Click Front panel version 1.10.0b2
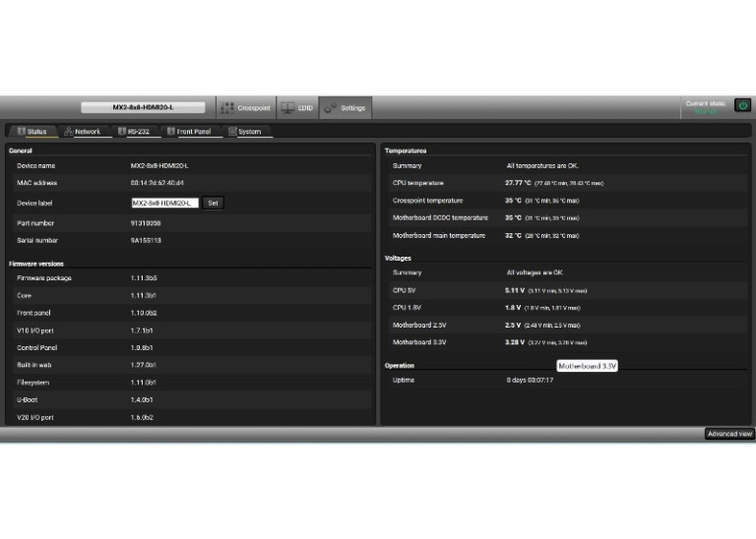This screenshot has width=756, height=539. click(144, 313)
